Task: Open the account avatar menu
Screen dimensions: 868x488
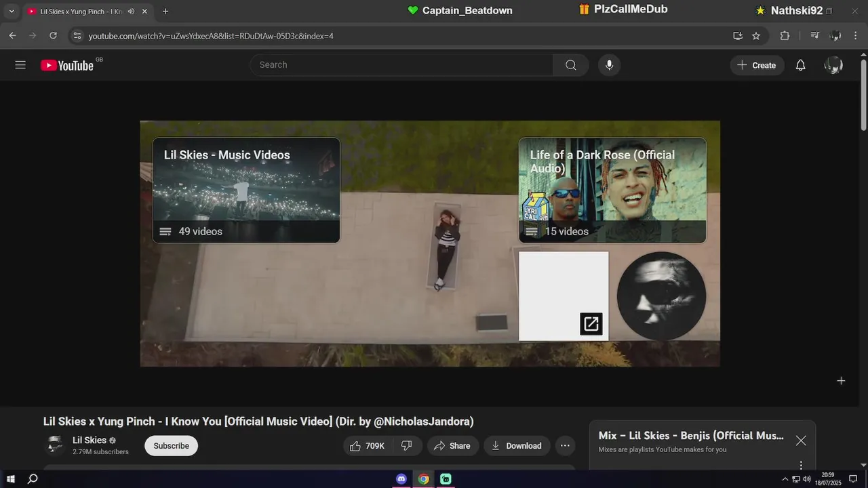Action: [x=833, y=65]
